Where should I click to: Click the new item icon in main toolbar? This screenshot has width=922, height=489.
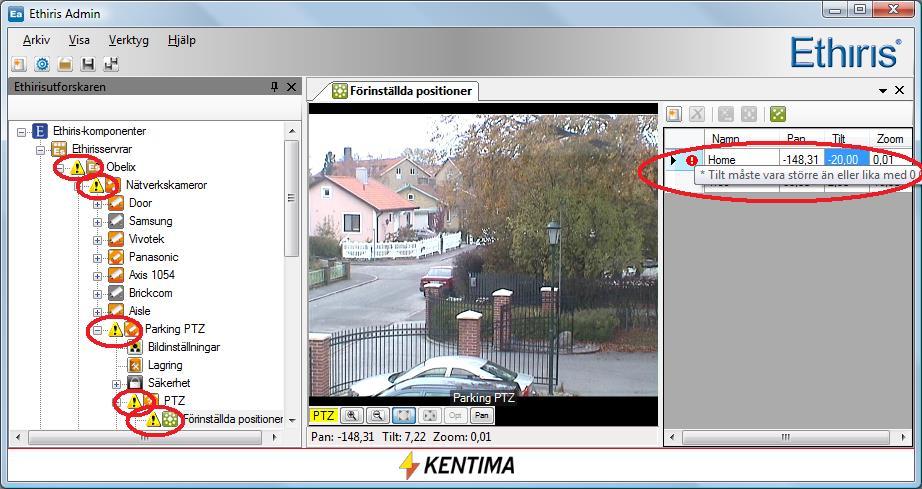[18, 64]
